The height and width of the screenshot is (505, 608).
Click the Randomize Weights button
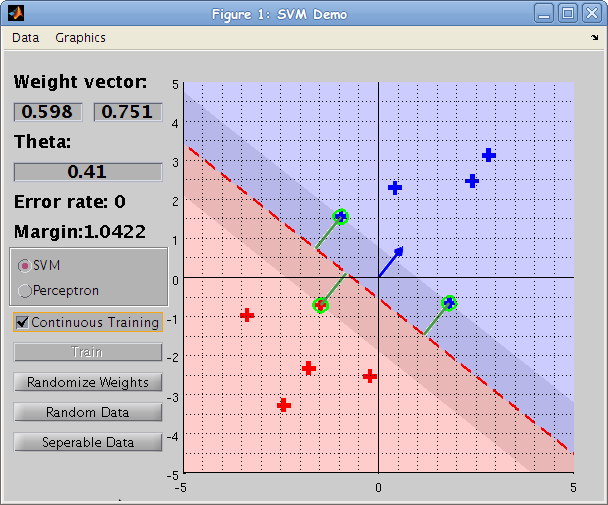tap(88, 382)
